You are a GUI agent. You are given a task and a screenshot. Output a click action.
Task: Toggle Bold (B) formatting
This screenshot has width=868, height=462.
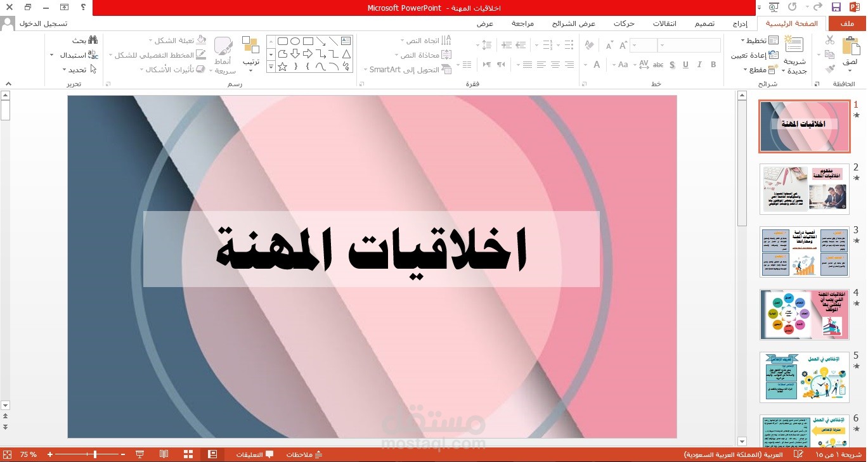713,64
